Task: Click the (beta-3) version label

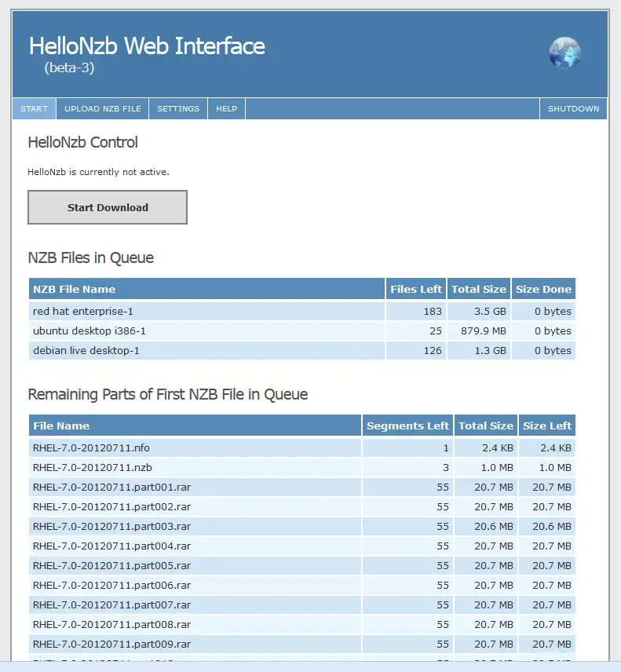Action: (x=69, y=68)
